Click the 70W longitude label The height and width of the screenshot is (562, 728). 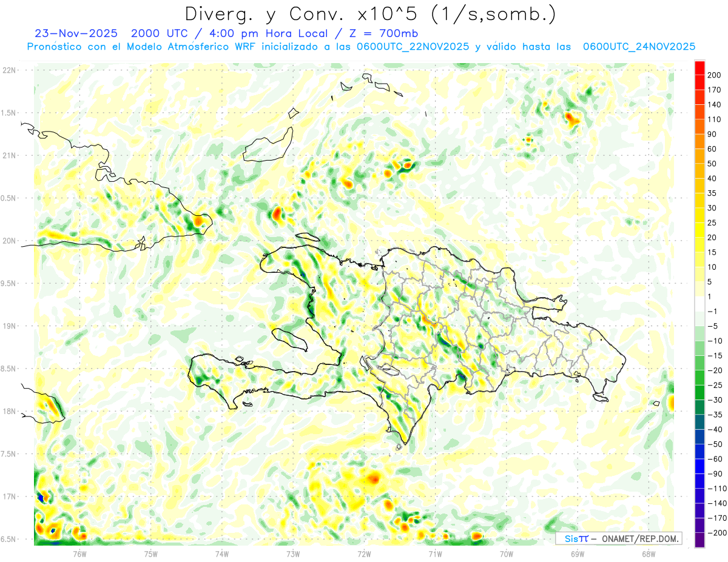tap(507, 554)
